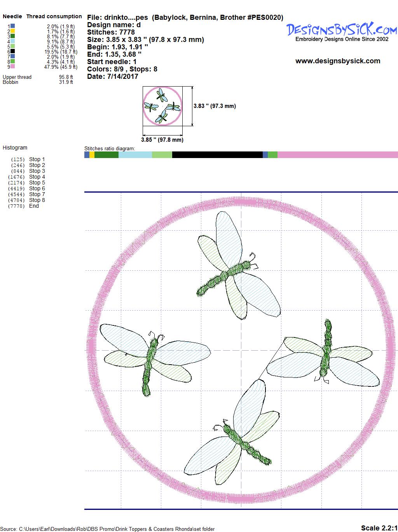
Task: Click black segment in stitches ratio bar
Action: point(217,155)
